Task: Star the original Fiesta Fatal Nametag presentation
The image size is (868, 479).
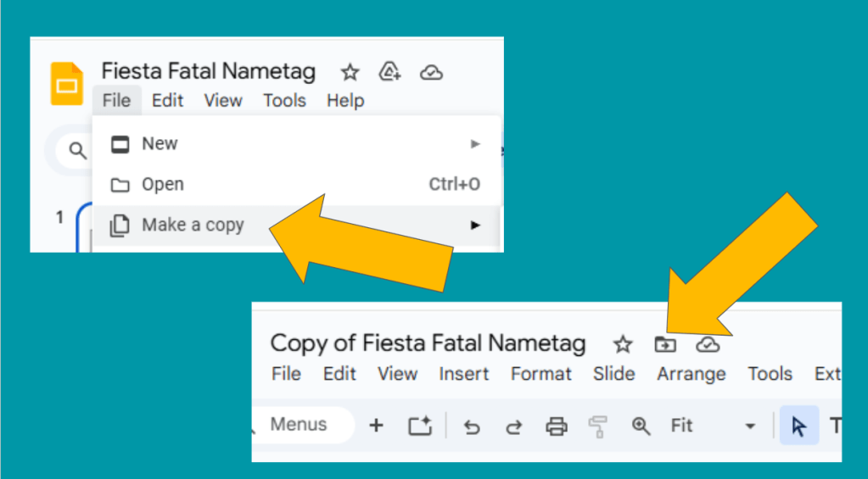Action: pos(350,72)
